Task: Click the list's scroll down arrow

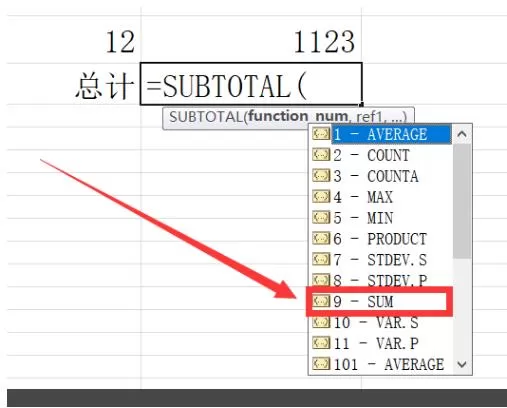Action: tap(462, 364)
